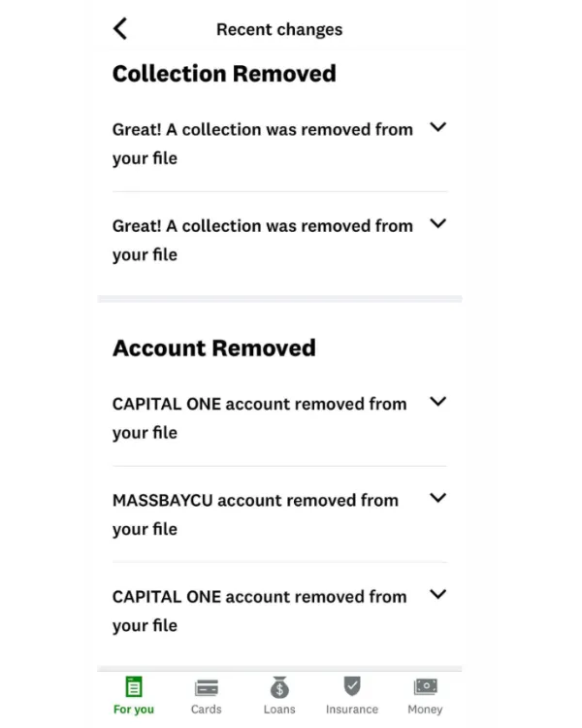This screenshot has height=728, width=582.
Task: Open first 'Great! A collection was removed' text
Action: tap(263, 144)
